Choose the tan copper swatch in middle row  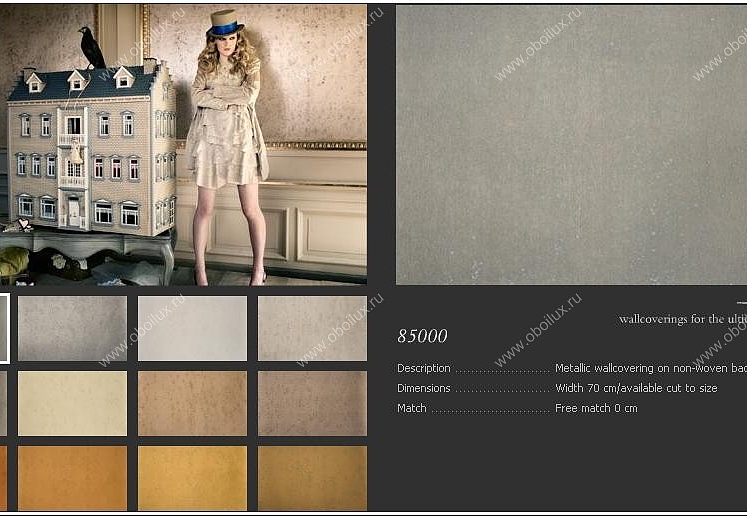pos(192,403)
